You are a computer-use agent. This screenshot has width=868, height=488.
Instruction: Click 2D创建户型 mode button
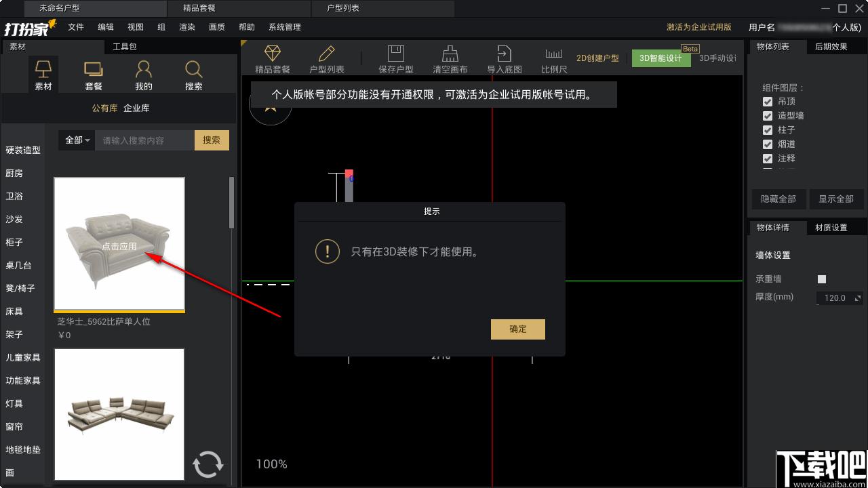(x=597, y=58)
